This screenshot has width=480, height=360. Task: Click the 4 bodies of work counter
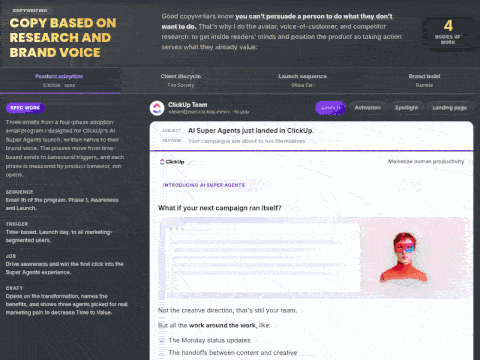448,33
